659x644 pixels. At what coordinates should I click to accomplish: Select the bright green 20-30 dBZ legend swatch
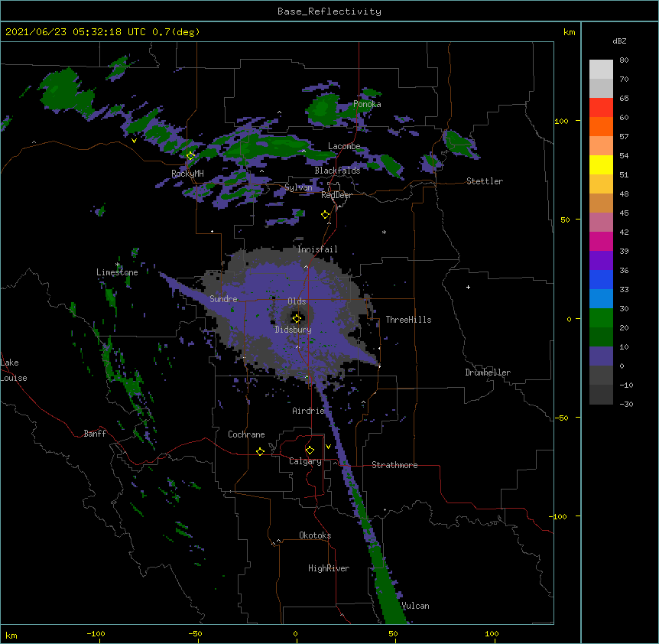[601, 318]
